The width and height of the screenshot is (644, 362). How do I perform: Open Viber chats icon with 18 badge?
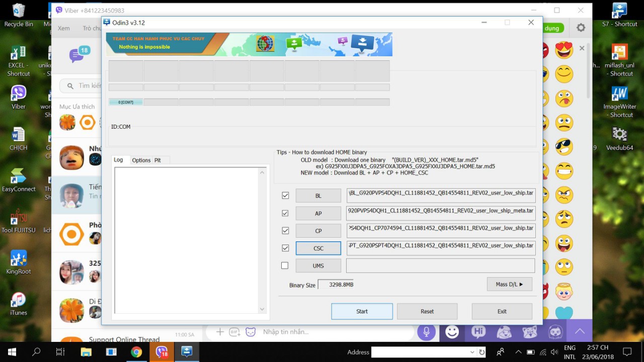[78, 54]
